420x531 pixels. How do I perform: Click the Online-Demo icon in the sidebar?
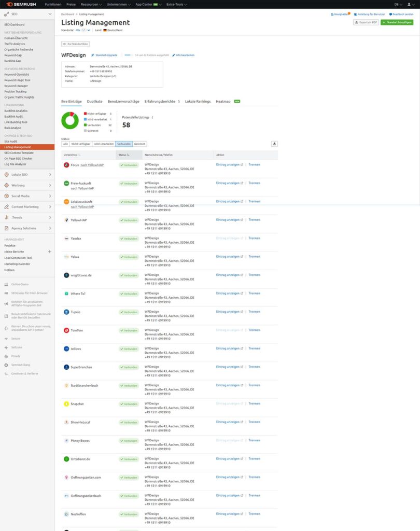point(6,285)
